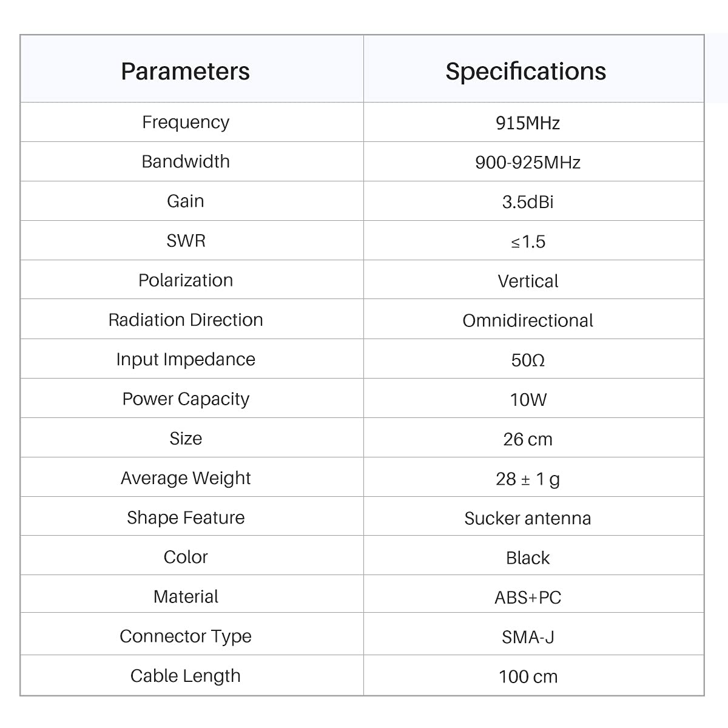The height and width of the screenshot is (728, 728).
Task: Select the Power Capacity label
Action: coord(186,399)
